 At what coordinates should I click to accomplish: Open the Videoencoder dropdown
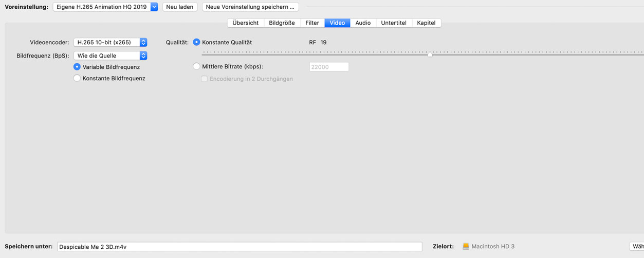click(111, 43)
